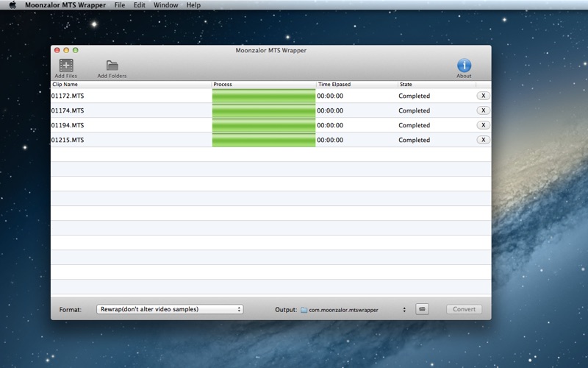Remove clip 01174.MTS with its X button
Screen dimensions: 588x368
click(483, 110)
